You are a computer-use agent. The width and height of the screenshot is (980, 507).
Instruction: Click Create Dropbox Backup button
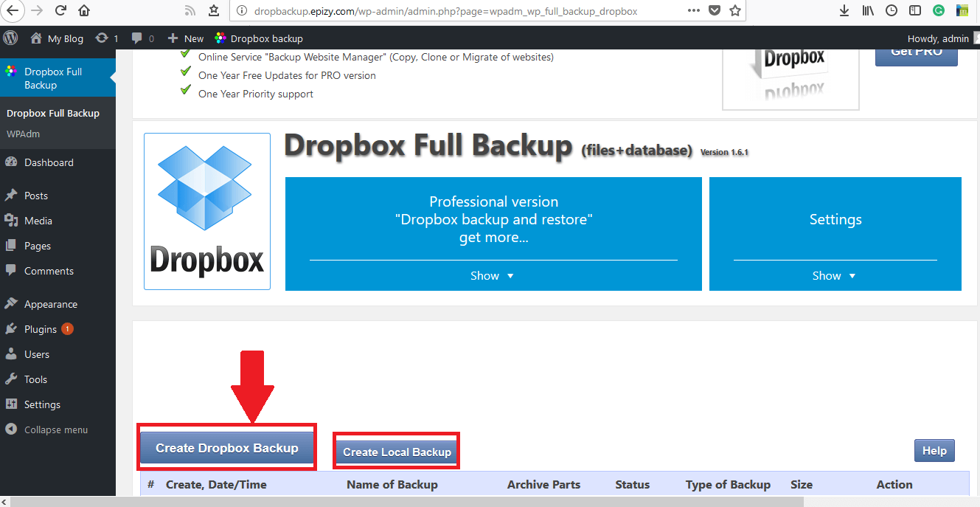coord(227,448)
